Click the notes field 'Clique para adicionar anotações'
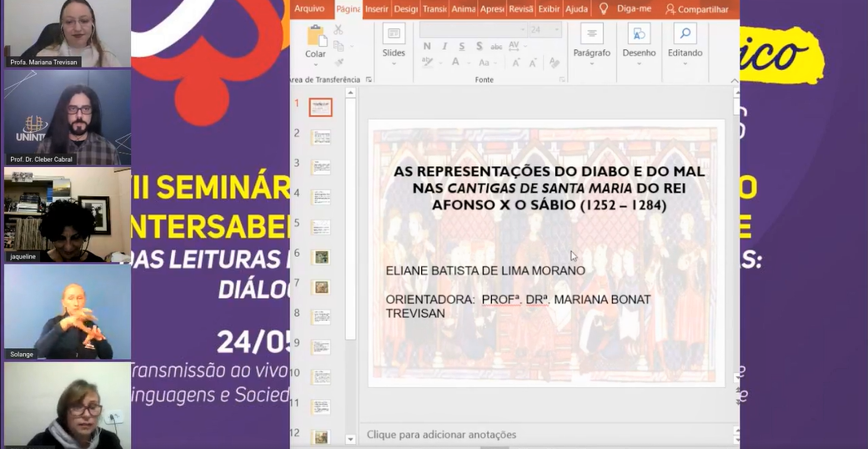 (x=442, y=435)
